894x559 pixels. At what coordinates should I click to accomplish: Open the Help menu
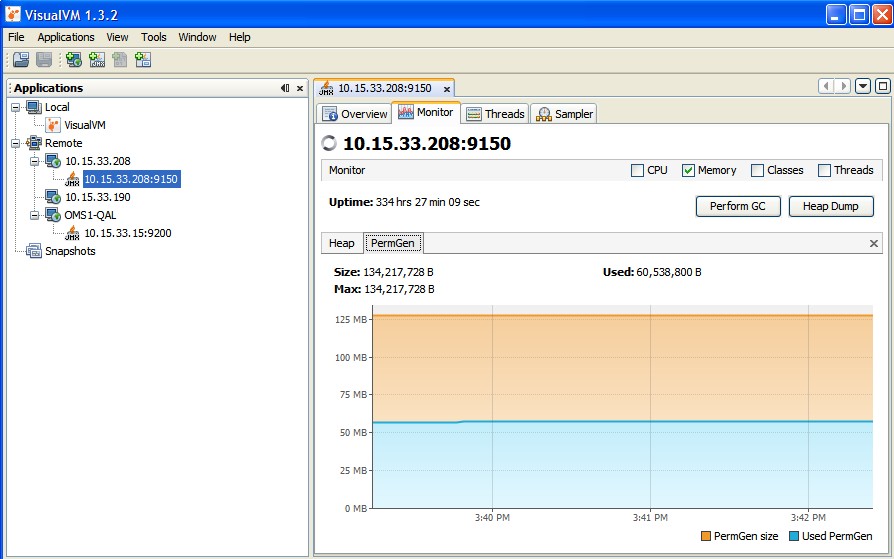click(x=239, y=37)
